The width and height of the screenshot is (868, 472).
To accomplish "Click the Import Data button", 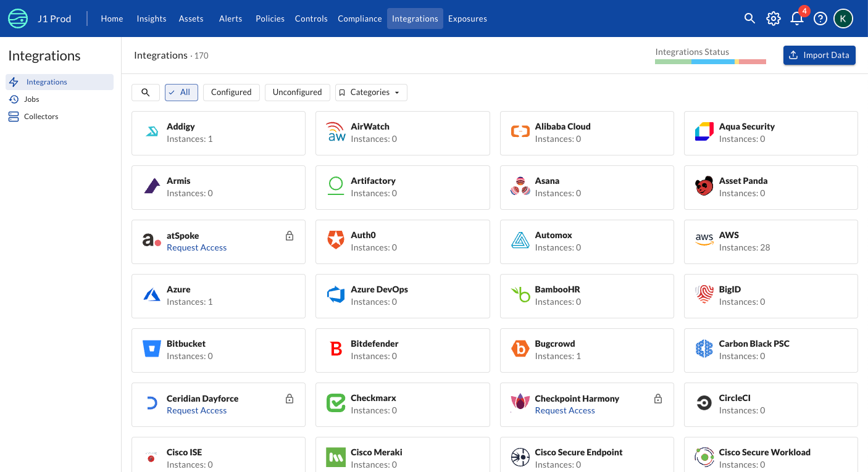I will coord(819,55).
